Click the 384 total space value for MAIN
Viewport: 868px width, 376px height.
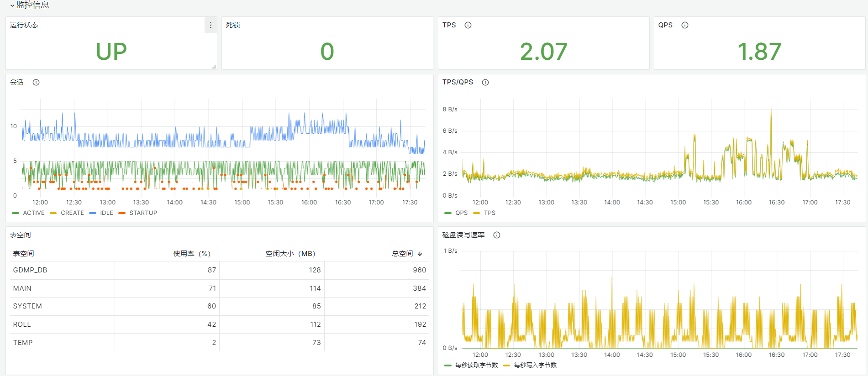click(420, 288)
